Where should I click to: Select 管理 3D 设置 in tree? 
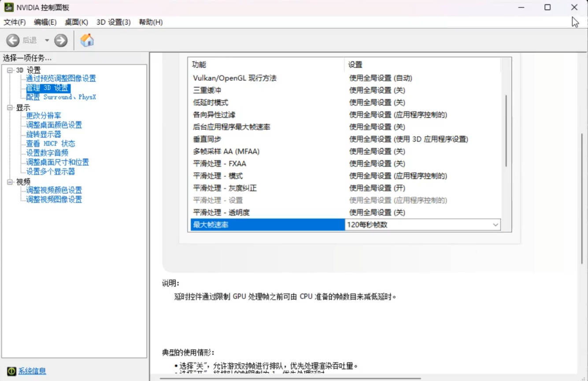click(48, 88)
